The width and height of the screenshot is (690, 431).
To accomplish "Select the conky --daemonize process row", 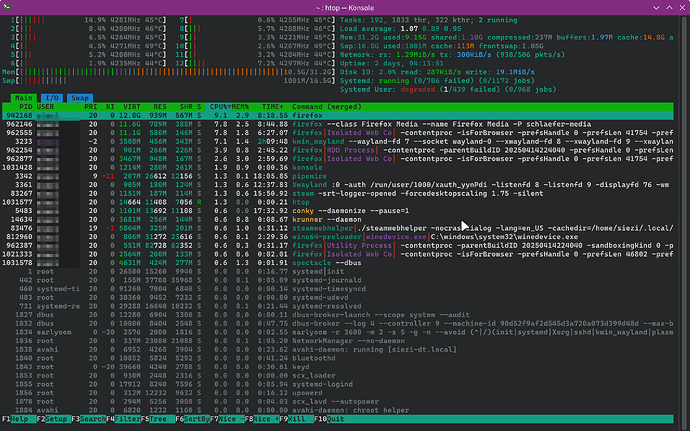I will click(x=338, y=211).
